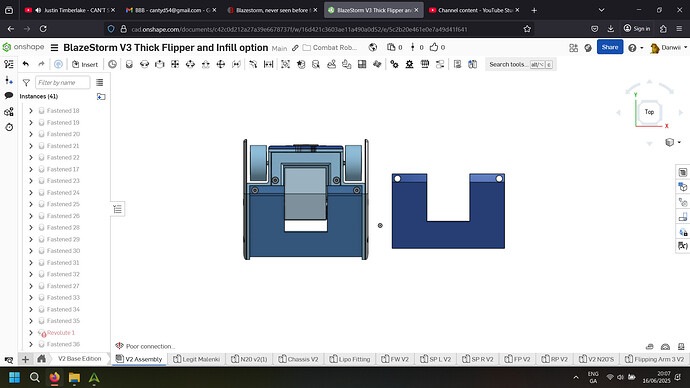Switch to the Lipo Fitting tab

pos(350,359)
